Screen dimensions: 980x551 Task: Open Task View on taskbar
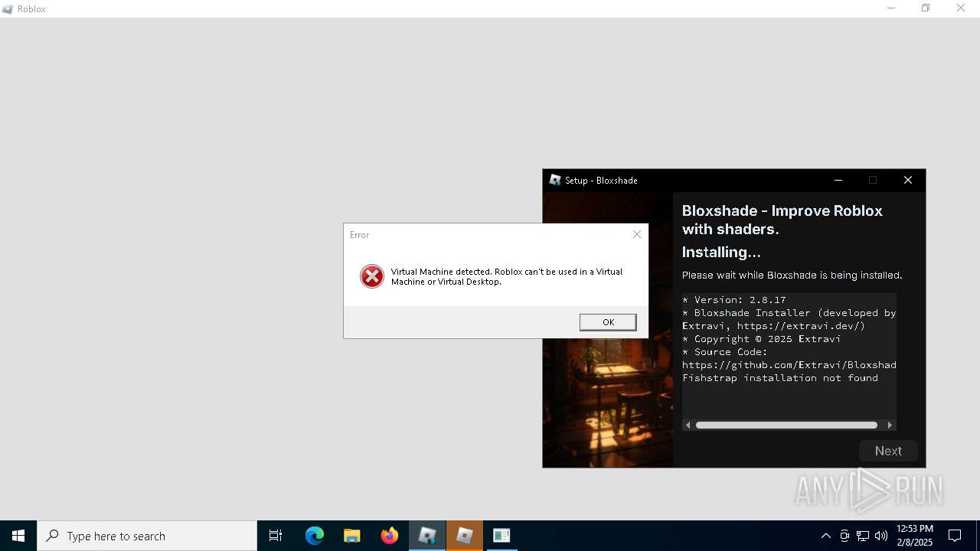[276, 536]
